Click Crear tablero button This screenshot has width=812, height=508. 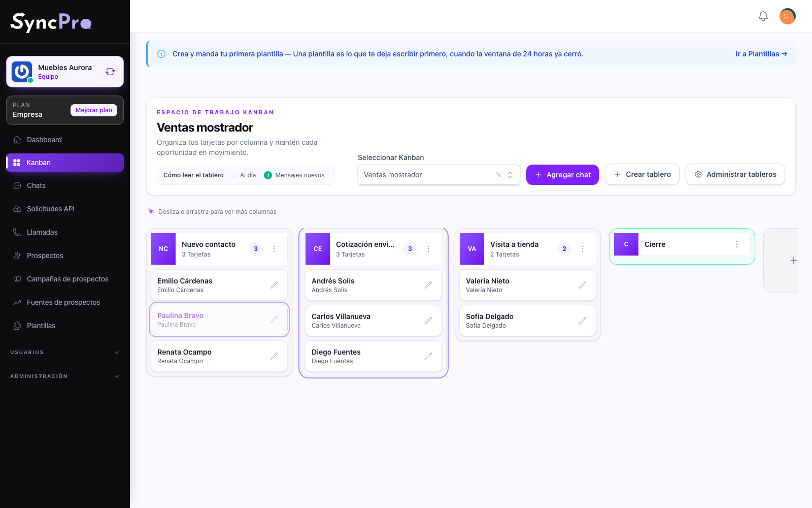642,174
